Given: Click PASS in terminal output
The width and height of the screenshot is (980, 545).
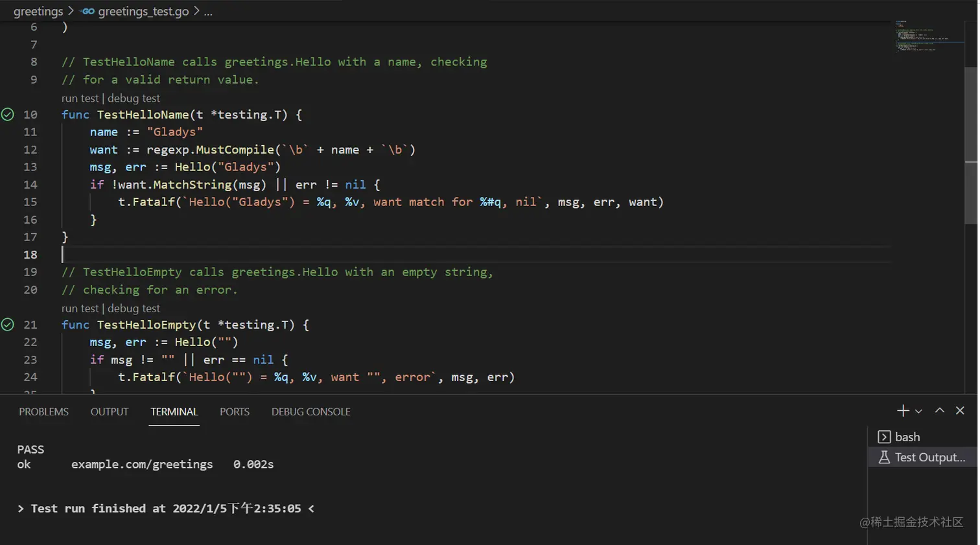Looking at the screenshot, I should [30, 450].
